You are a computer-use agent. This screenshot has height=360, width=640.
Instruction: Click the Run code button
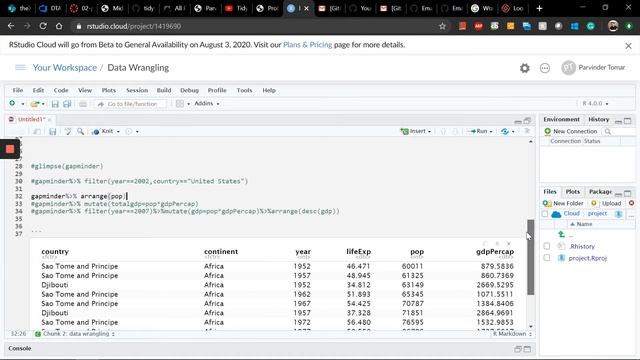(x=478, y=131)
